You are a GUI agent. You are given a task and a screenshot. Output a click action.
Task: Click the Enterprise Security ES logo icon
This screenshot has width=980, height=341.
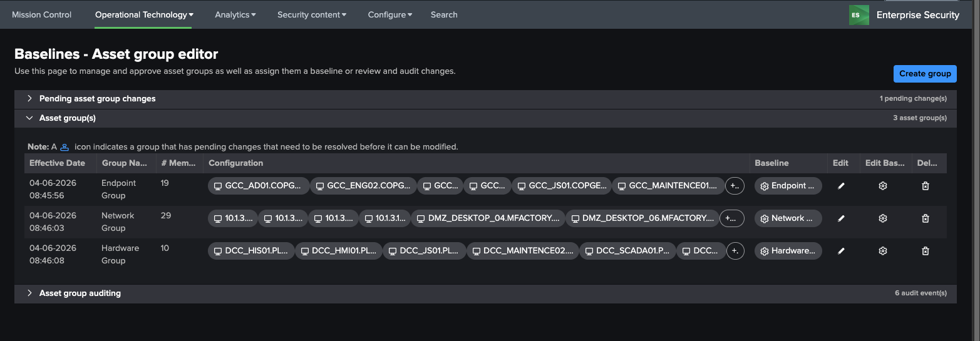pyautogui.click(x=859, y=15)
